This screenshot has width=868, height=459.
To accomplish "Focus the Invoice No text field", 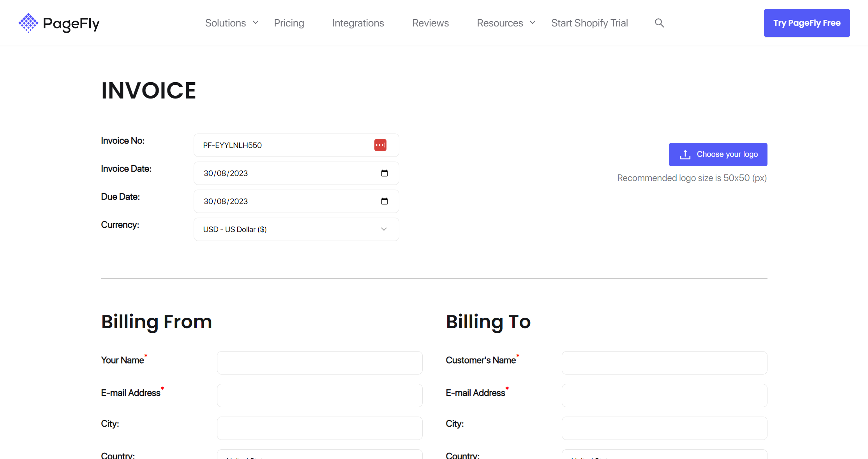I will click(x=284, y=145).
